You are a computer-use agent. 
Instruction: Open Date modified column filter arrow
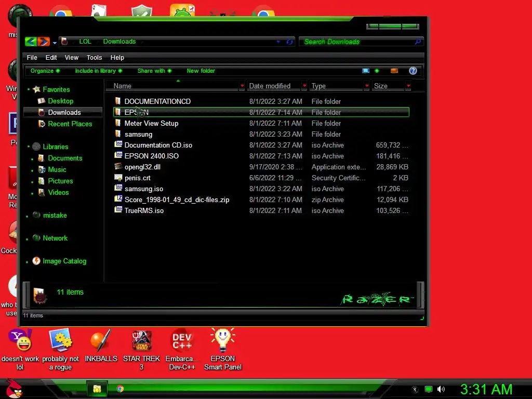click(x=304, y=86)
